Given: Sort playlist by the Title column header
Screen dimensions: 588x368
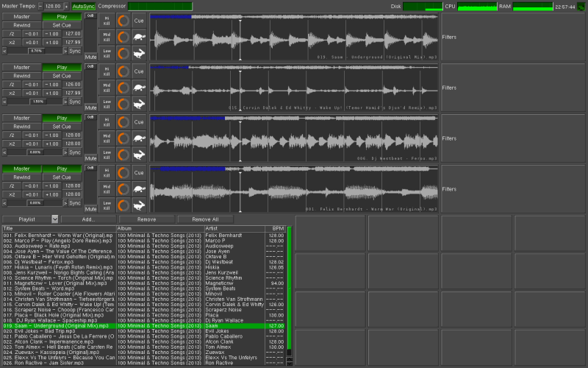Looking at the screenshot, I should point(59,228).
